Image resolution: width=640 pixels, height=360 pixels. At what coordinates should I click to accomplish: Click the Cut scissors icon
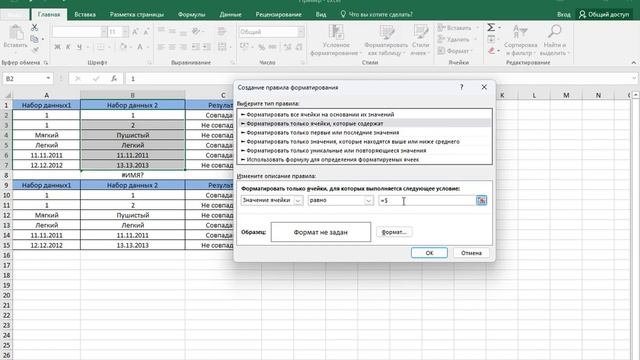point(34,27)
